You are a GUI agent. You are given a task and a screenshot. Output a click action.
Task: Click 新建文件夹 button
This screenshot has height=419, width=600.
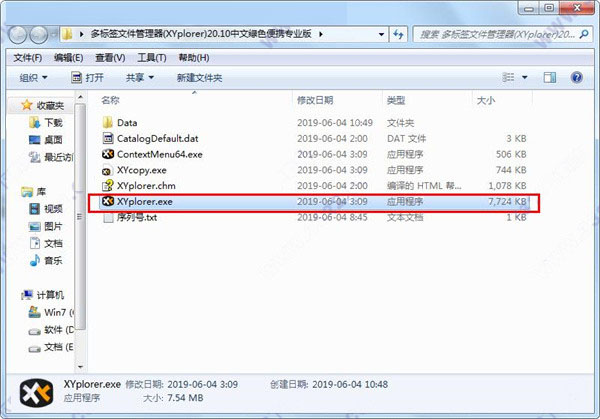tap(199, 78)
